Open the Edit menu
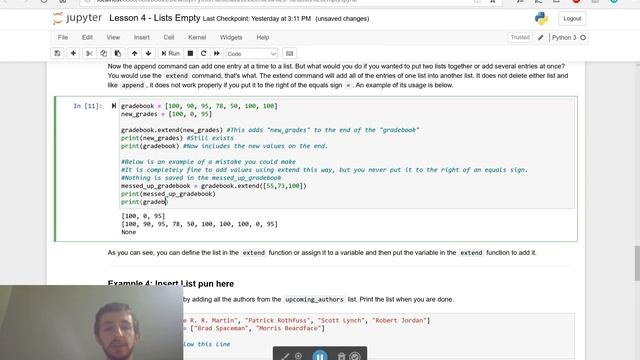The image size is (640, 360). pos(87,38)
